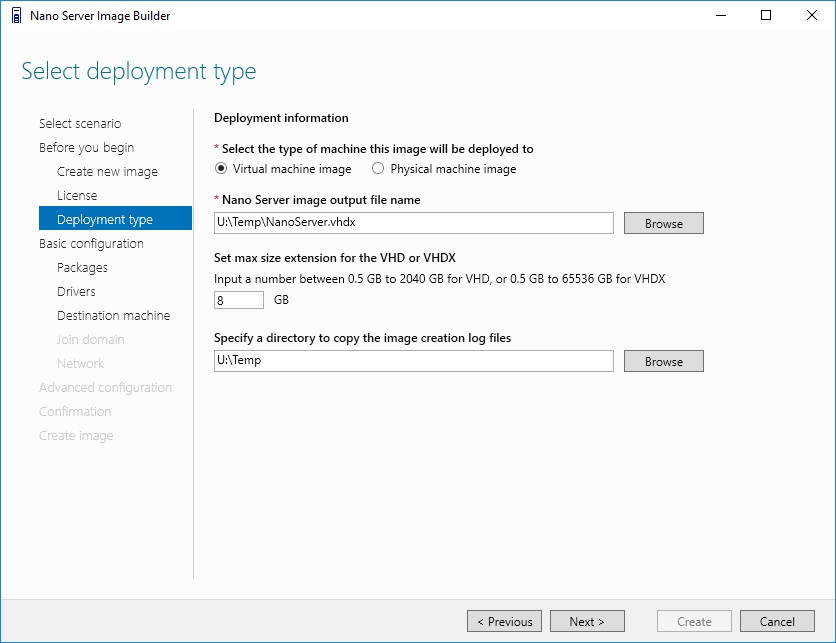Go back with the Previous button
Image resolution: width=836 pixels, height=643 pixels.
pyautogui.click(x=504, y=621)
